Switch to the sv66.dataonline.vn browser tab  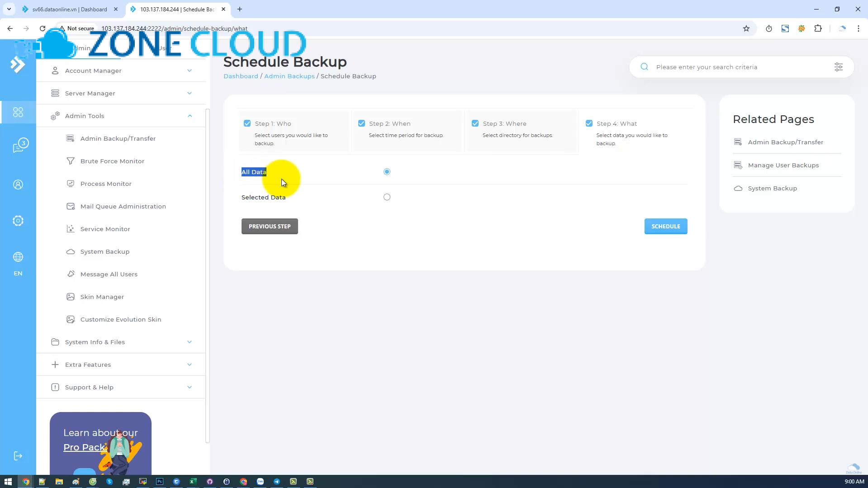[68, 9]
